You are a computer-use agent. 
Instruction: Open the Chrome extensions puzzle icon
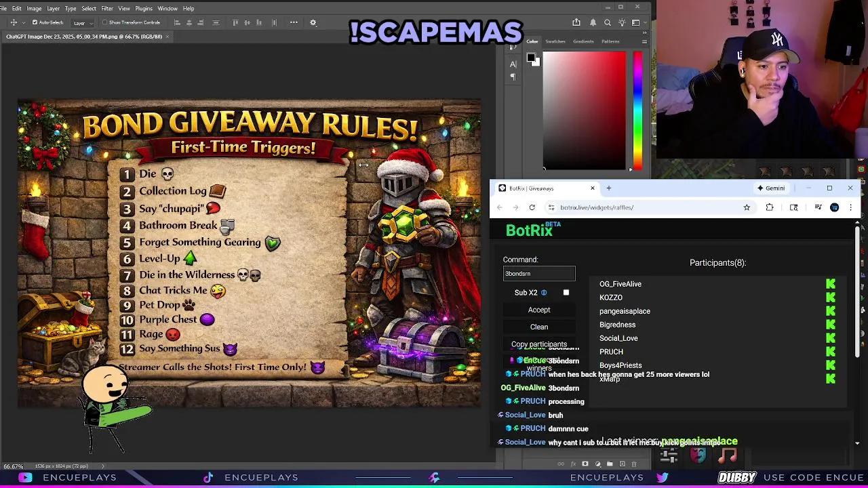tap(771, 208)
